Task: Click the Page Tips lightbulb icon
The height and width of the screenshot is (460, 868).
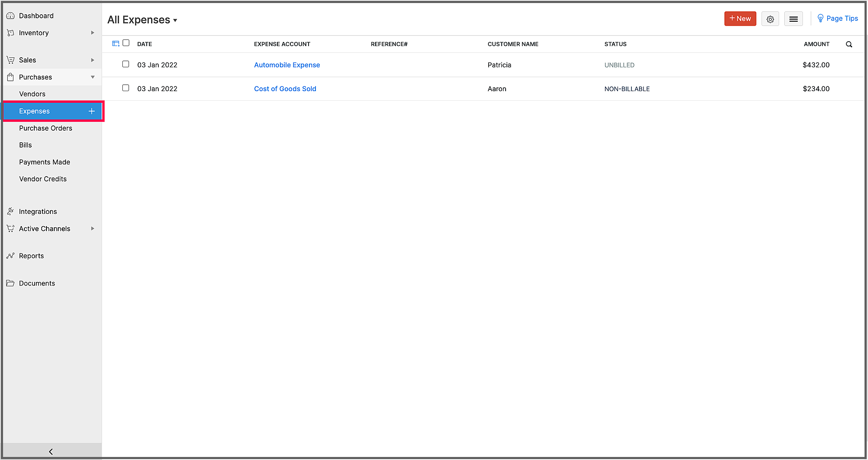Action: click(x=820, y=18)
